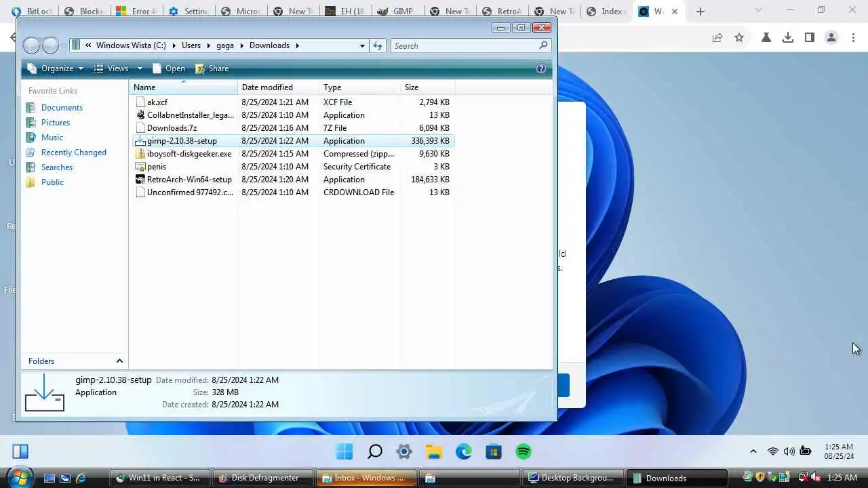
Task: Go back in the Explorer window
Action: (x=31, y=45)
